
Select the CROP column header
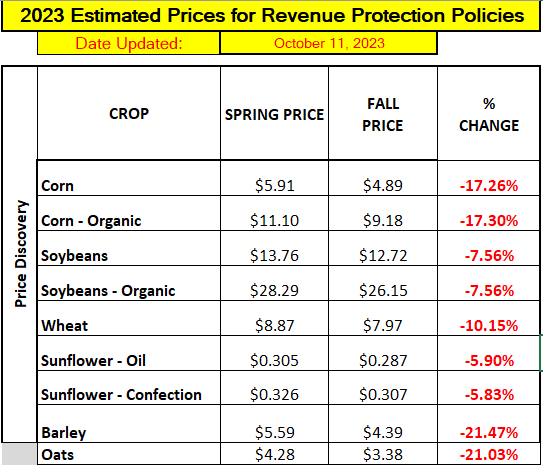129,113
